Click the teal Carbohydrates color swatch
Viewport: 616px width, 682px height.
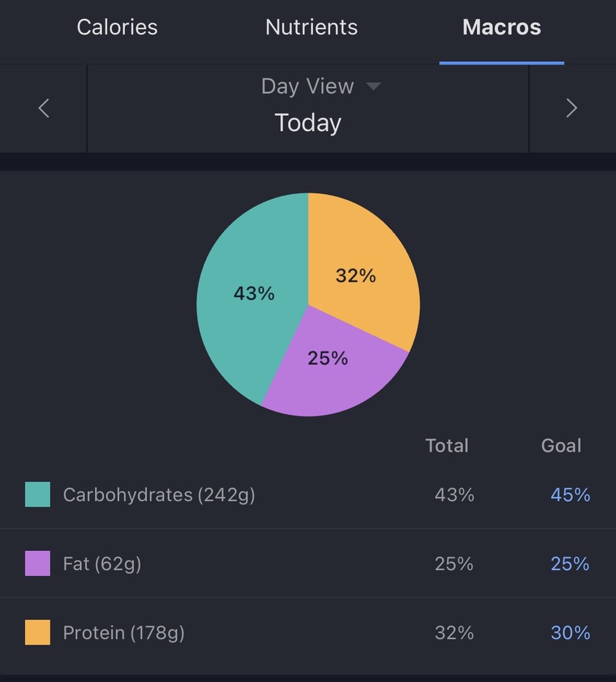click(x=37, y=495)
